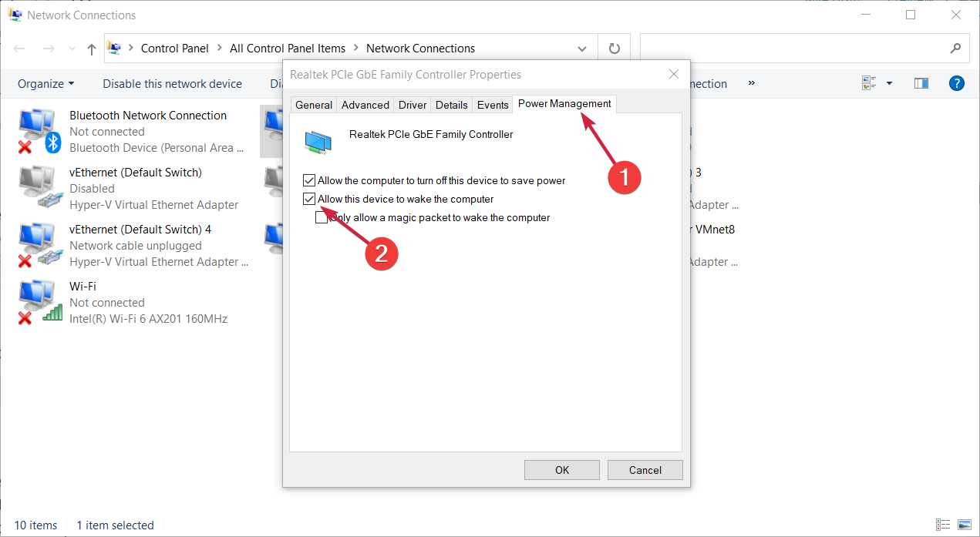Click the search magnifier icon
This screenshot has height=537, width=980.
pyautogui.click(x=956, y=48)
